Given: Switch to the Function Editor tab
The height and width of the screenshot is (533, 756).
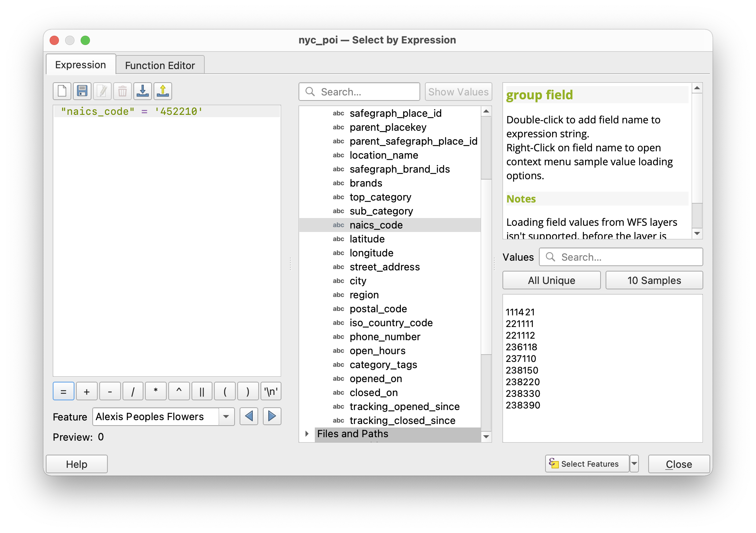Looking at the screenshot, I should tap(160, 65).
